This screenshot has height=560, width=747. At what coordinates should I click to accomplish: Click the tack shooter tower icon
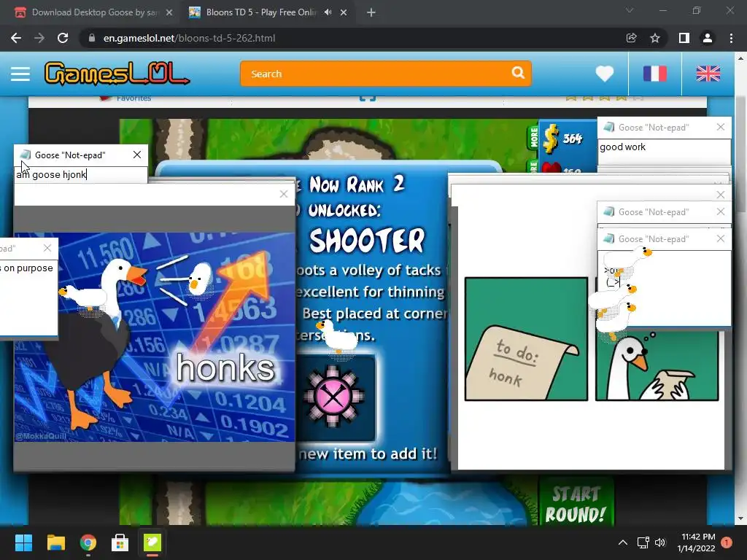click(x=333, y=397)
